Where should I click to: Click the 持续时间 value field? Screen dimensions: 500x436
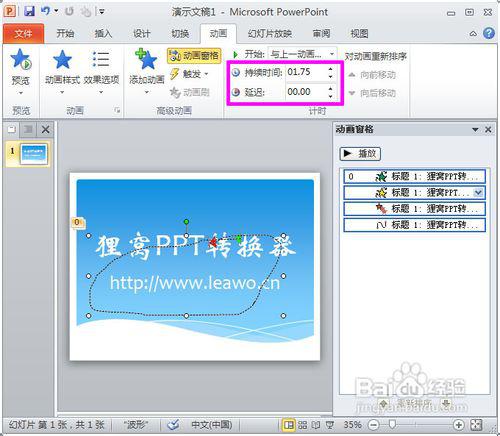(305, 72)
